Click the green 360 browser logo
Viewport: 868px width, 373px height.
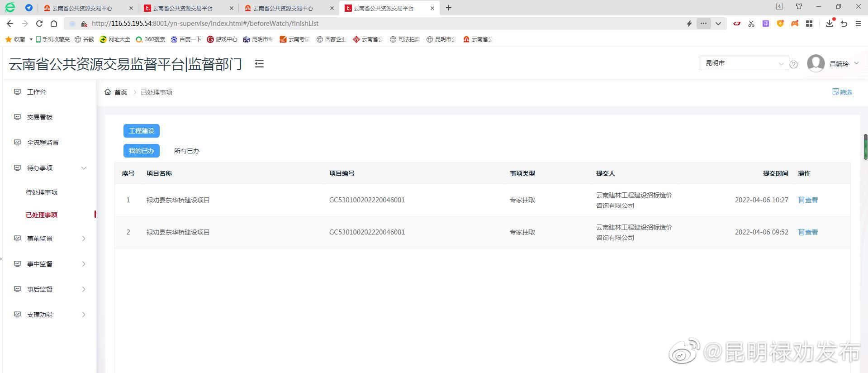coord(10,7)
